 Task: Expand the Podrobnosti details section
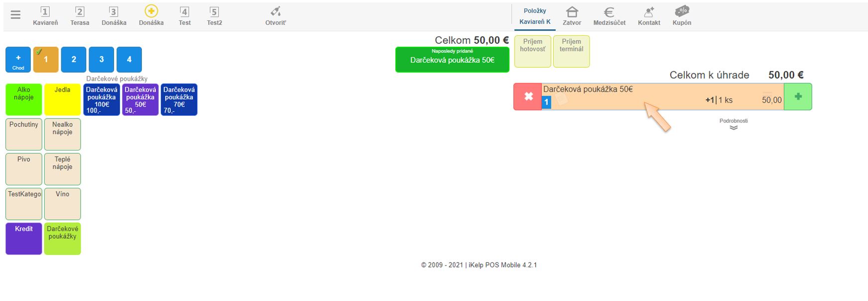click(x=734, y=125)
